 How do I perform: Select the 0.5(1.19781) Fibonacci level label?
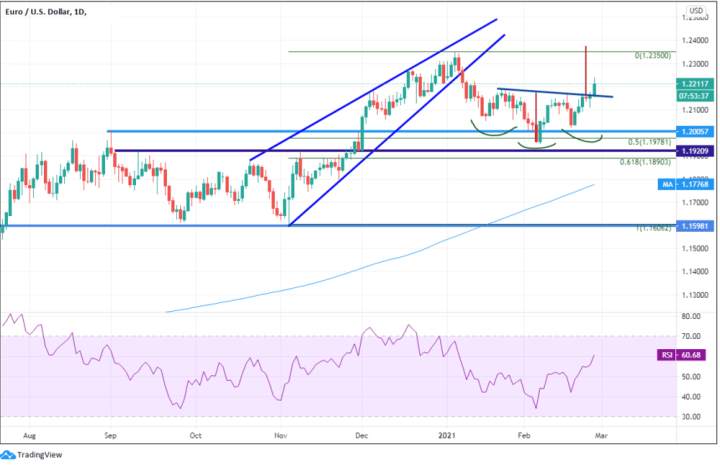coord(649,142)
